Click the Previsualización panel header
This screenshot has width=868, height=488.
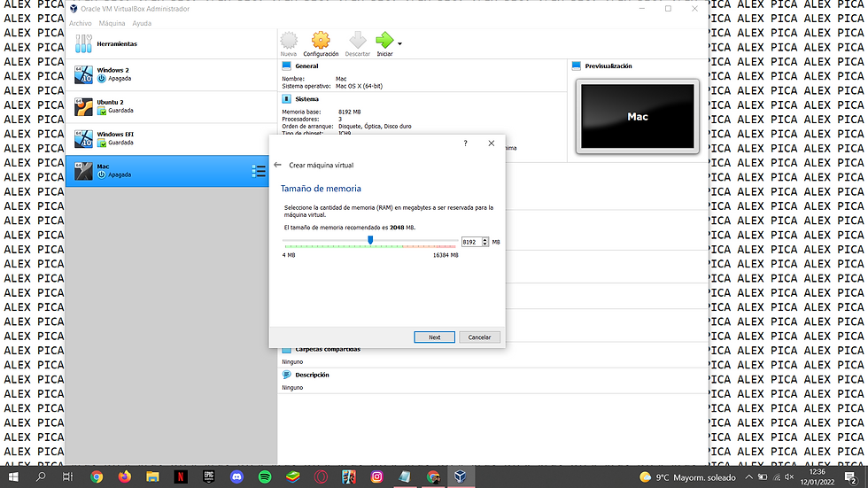(608, 66)
